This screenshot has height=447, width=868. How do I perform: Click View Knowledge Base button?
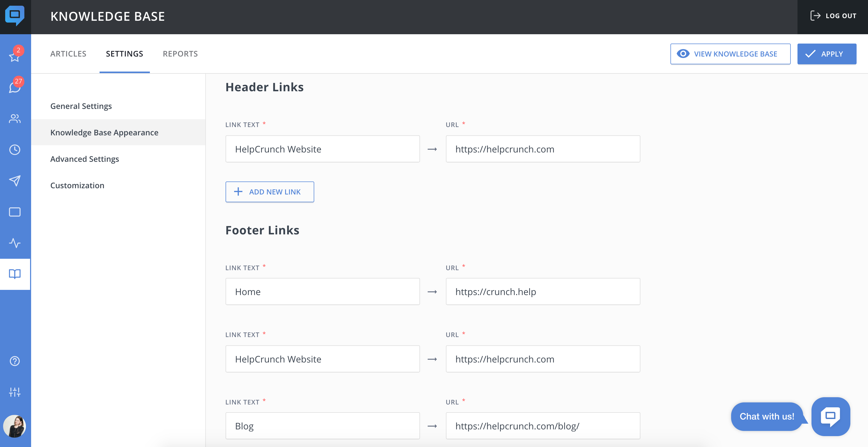[x=730, y=54]
